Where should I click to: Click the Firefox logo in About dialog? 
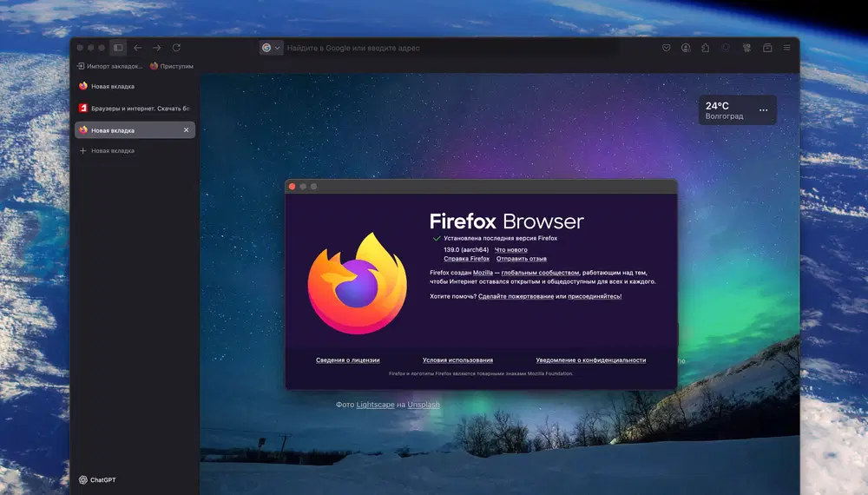(x=358, y=283)
